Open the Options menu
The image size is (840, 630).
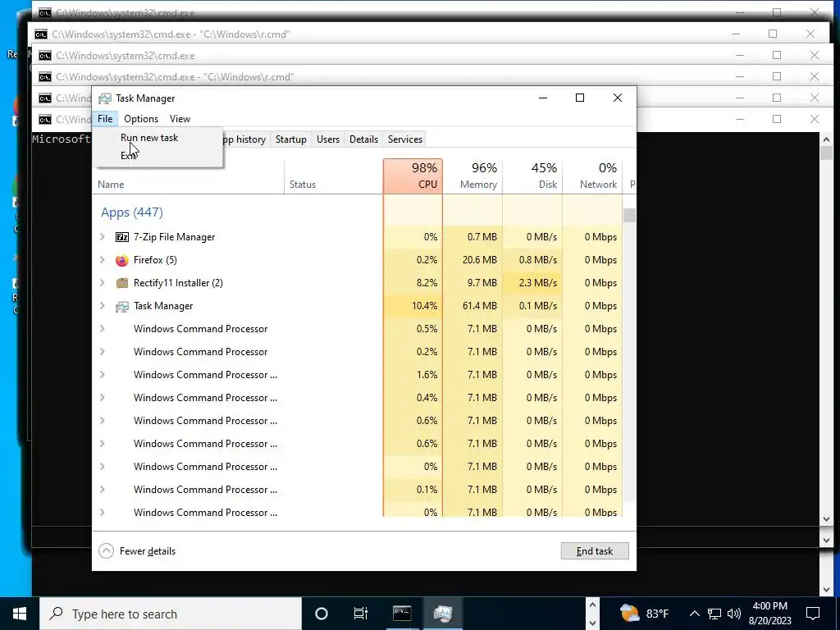[x=141, y=119]
